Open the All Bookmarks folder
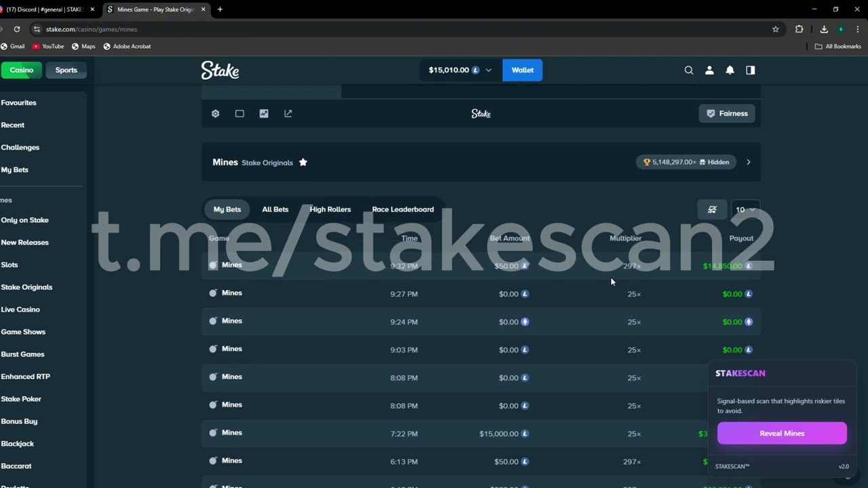Screen dimensions: 868x488 pyautogui.click(x=838, y=46)
